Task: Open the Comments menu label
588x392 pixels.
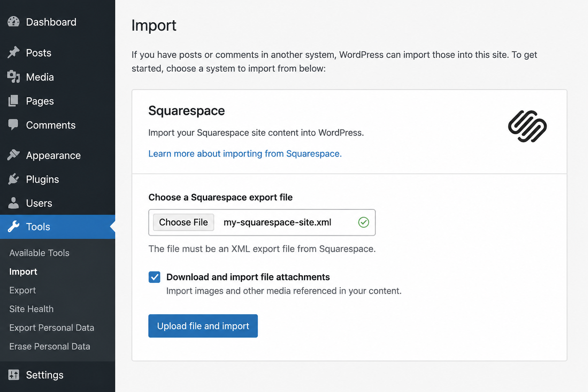Action: (x=51, y=125)
